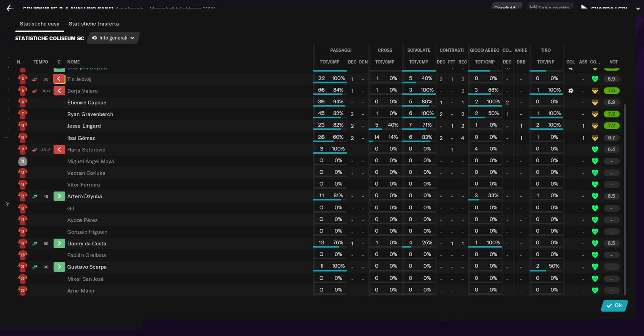
Task: Sort by the DRB column header
Action: pos(521,62)
